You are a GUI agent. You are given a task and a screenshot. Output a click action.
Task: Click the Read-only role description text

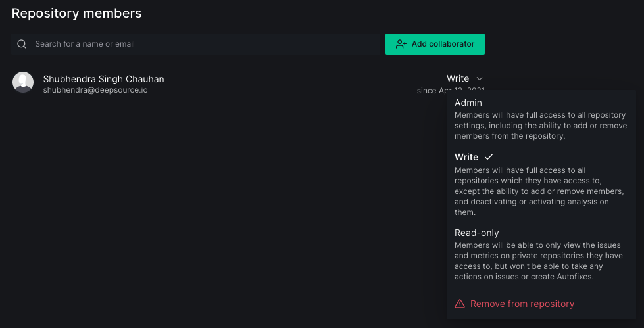(538, 261)
